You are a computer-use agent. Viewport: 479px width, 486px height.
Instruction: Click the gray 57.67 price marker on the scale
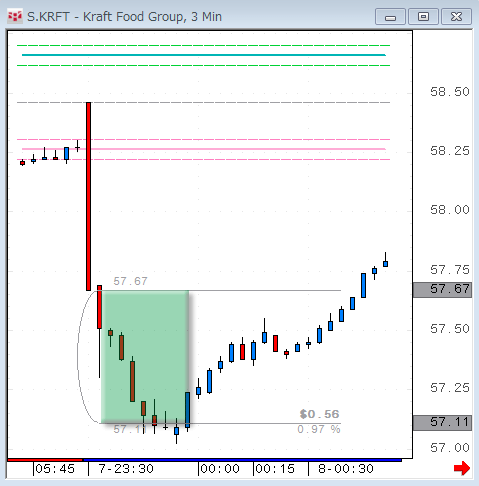[442, 289]
